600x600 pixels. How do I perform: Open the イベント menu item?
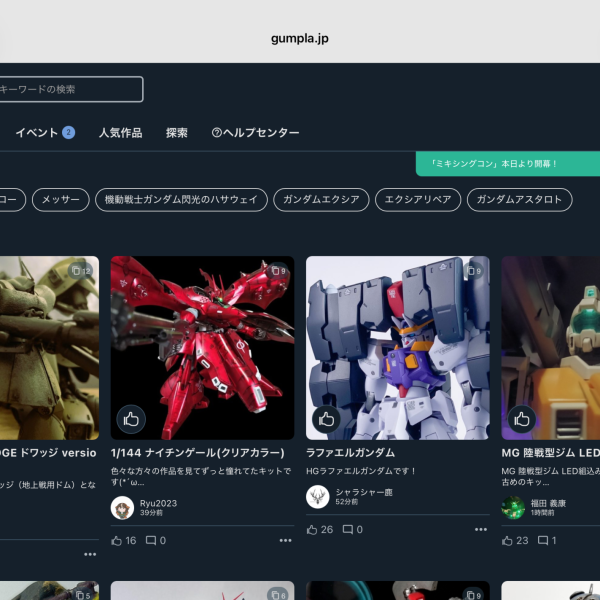click(37, 133)
